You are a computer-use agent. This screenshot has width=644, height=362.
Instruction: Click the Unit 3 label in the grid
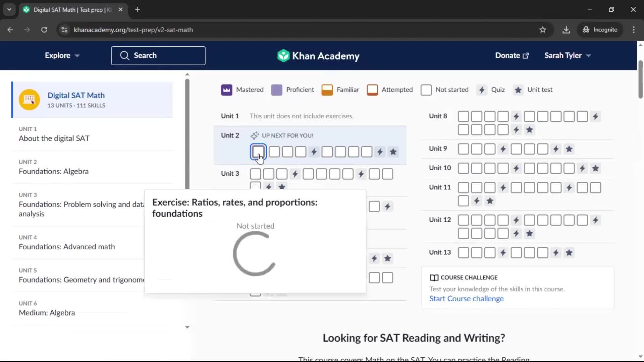tap(230, 174)
